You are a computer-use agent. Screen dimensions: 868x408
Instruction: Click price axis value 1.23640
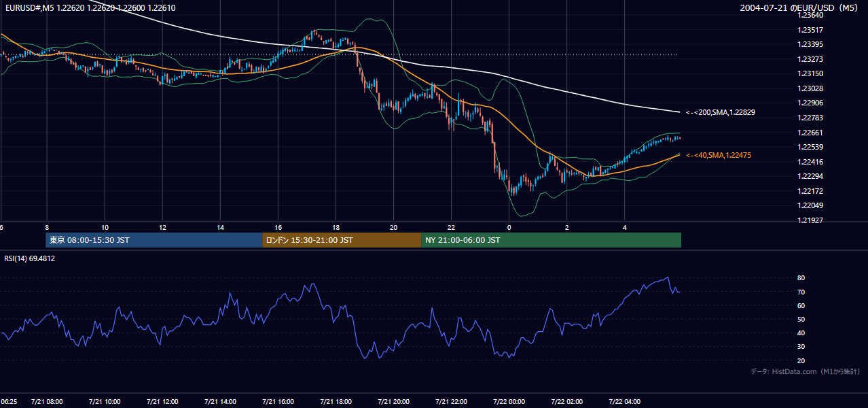click(810, 15)
